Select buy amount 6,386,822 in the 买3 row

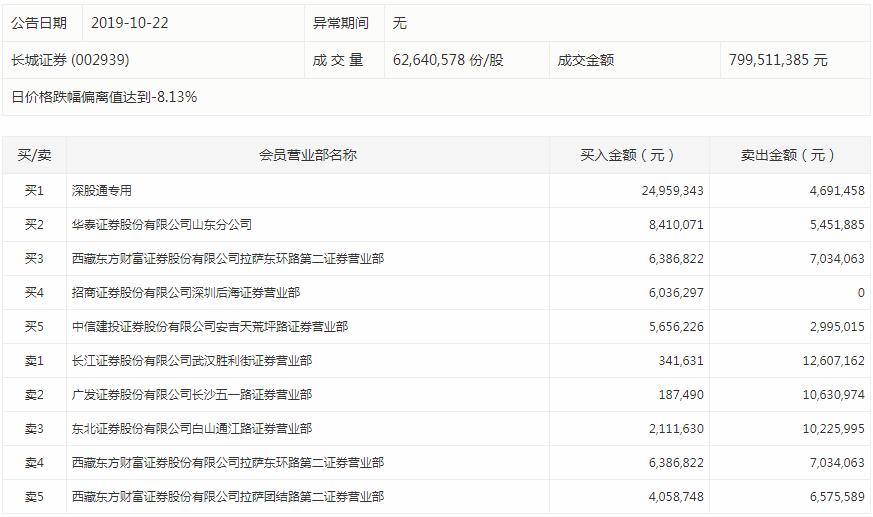point(676,258)
